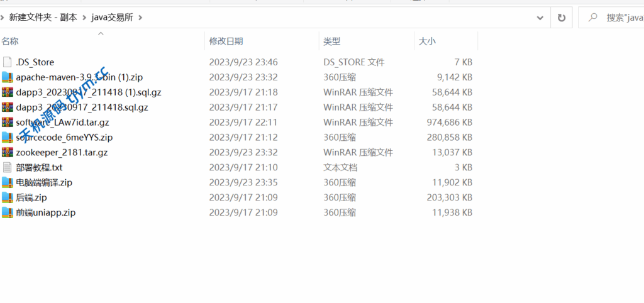Select the .DS_Store file icon

[x=8, y=62]
